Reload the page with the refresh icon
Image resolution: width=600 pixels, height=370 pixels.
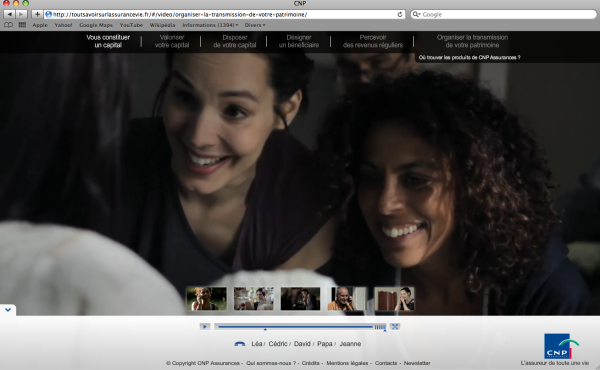(x=400, y=14)
